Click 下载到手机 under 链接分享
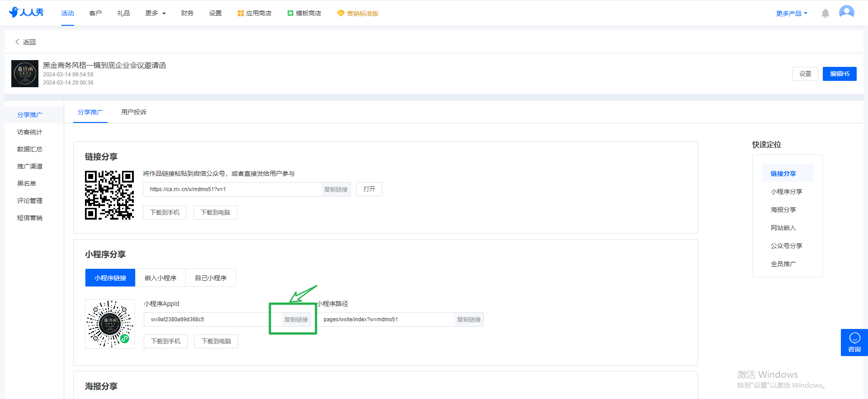868x399 pixels. [165, 212]
